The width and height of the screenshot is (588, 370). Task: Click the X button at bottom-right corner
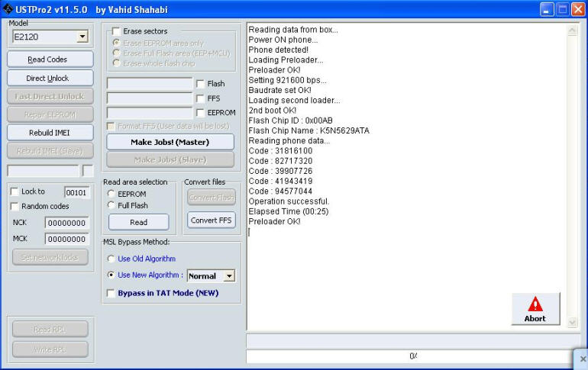point(583,359)
